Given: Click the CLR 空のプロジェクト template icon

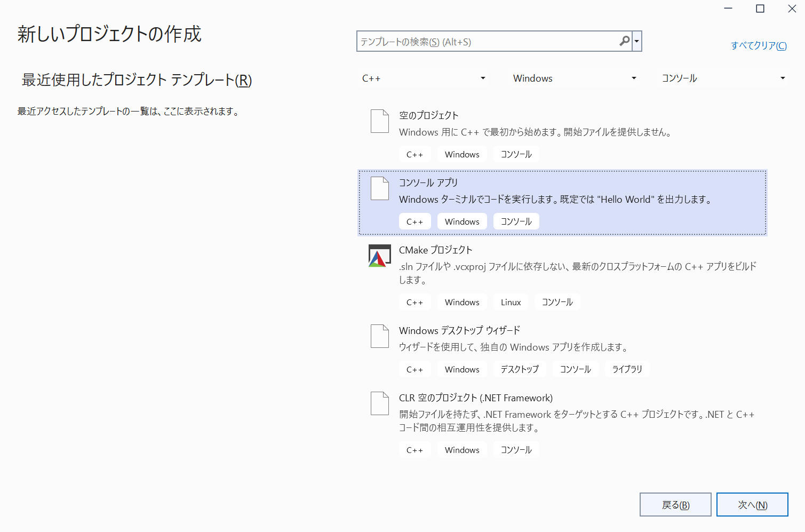Looking at the screenshot, I should (x=380, y=403).
